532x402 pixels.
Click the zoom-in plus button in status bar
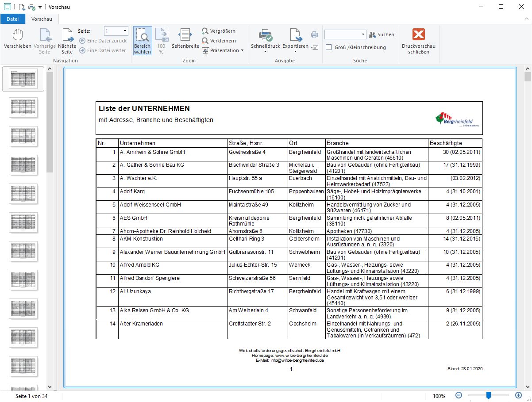(518, 396)
